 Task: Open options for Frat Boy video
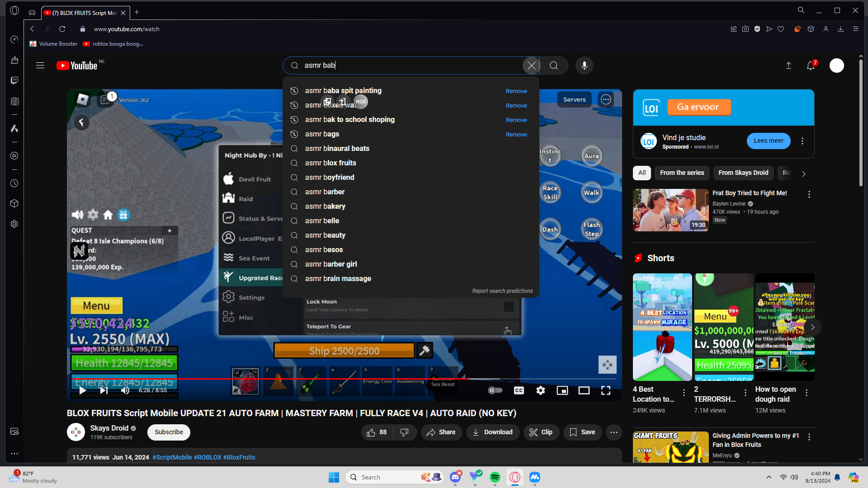click(809, 194)
